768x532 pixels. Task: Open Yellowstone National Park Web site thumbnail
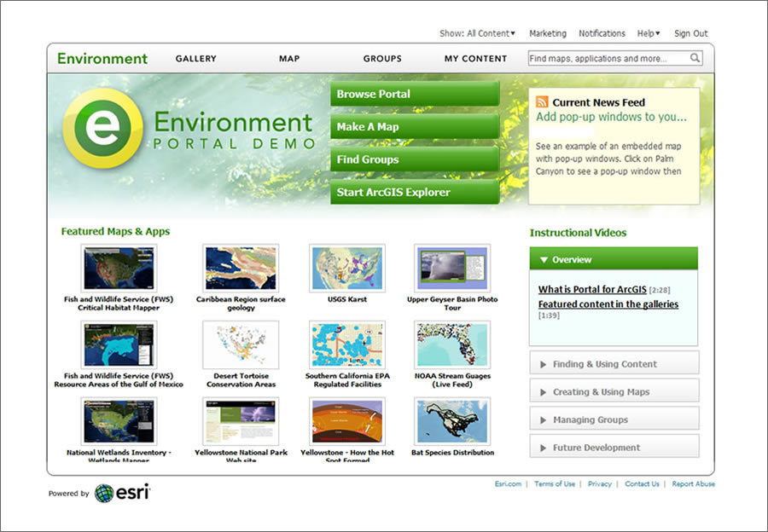[x=241, y=421]
